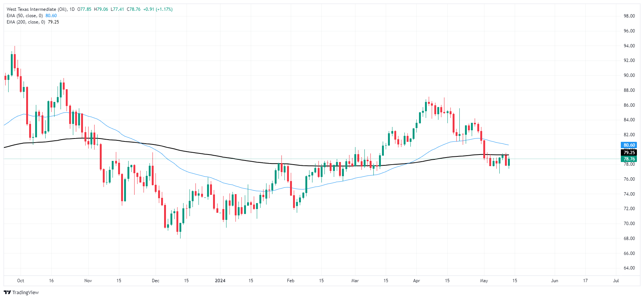
Task: Select the EMA (50, close, 0) legend
Action: click(x=25, y=16)
